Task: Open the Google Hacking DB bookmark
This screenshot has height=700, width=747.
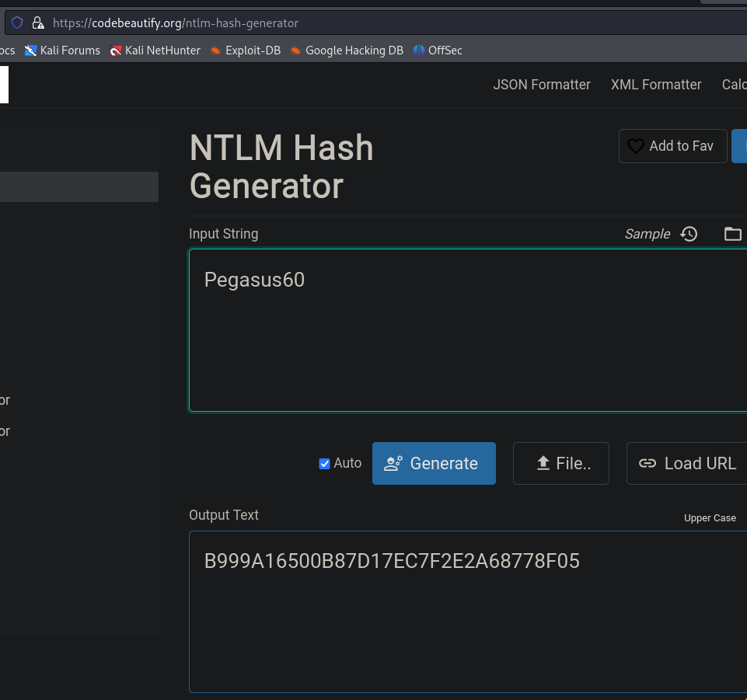Action: [347, 50]
